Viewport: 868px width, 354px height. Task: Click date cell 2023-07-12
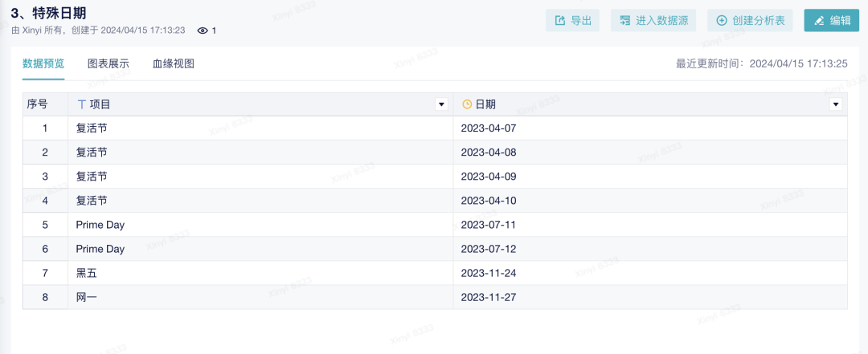click(650, 249)
